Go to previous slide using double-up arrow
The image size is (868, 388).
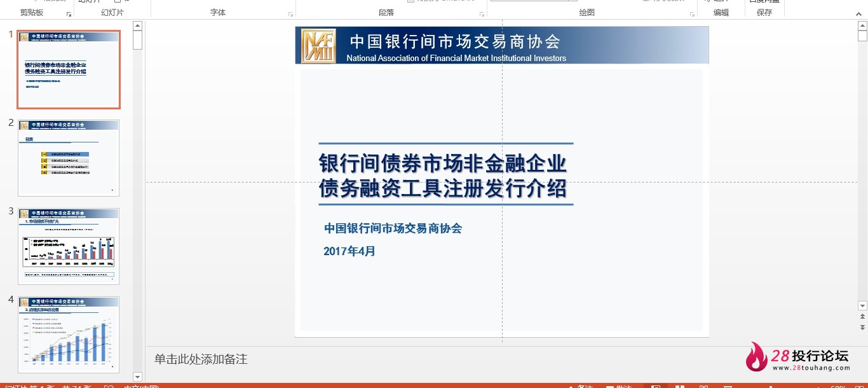[862, 316]
